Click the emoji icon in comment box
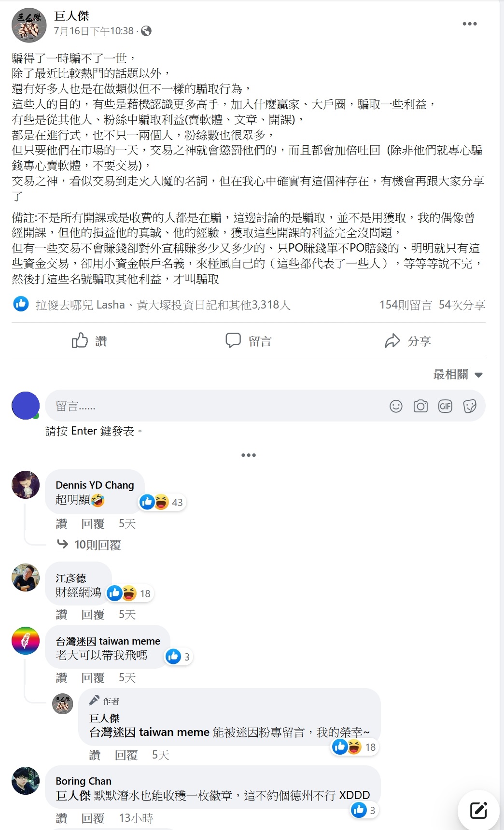The width and height of the screenshot is (504, 830). [396, 406]
